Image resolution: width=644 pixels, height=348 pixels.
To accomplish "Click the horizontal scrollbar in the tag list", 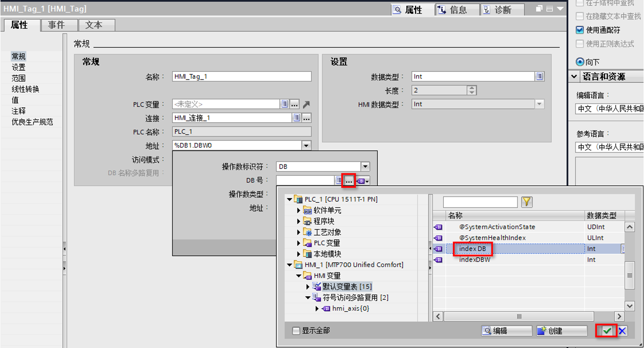I will click(518, 316).
